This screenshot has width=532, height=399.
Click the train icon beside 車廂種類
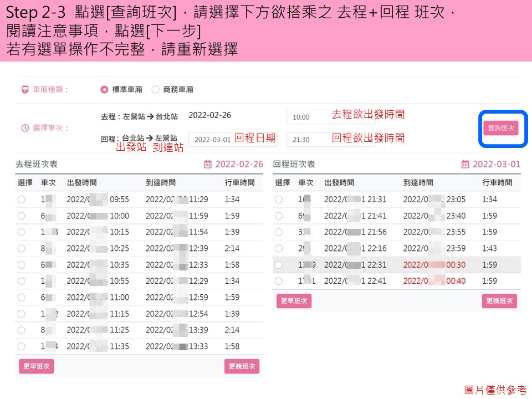point(24,89)
